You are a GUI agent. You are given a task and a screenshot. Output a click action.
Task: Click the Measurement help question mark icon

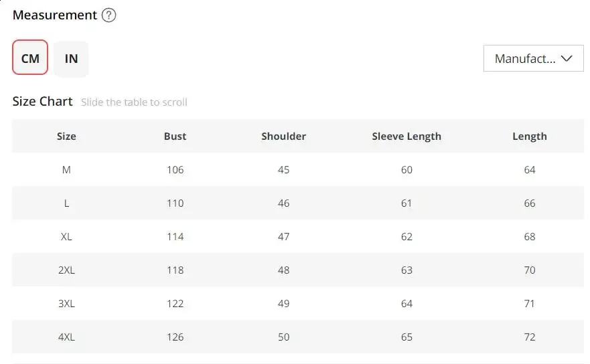pyautogui.click(x=108, y=15)
